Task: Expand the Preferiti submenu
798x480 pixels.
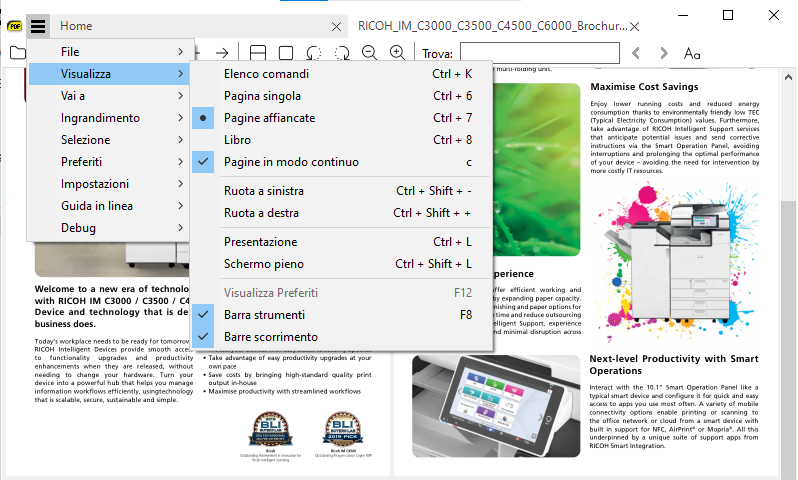Action: (x=109, y=162)
